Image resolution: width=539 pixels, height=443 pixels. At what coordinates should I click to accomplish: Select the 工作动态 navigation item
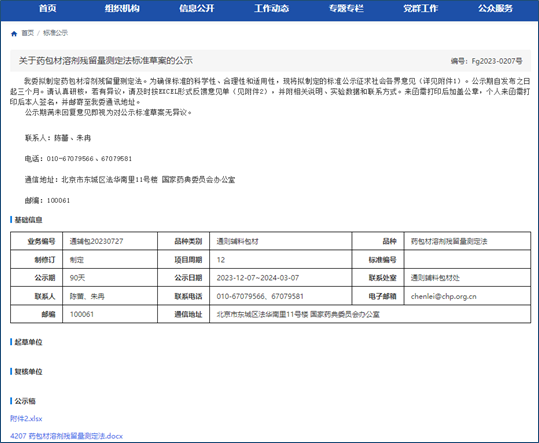pos(272,8)
